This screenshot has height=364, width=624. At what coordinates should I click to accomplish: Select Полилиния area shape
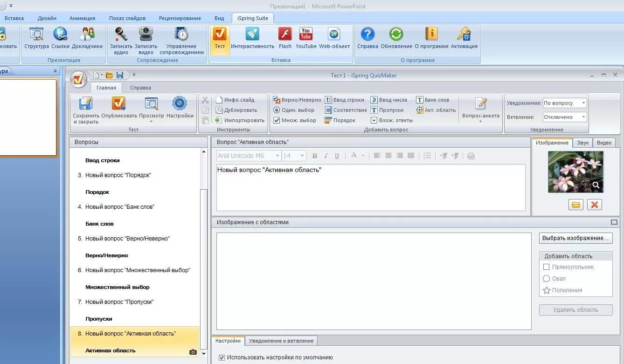562,290
